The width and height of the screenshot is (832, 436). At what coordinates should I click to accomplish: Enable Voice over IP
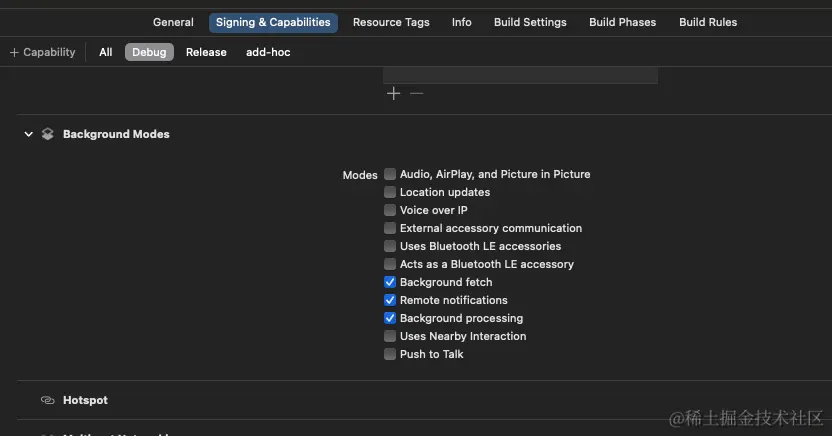coord(390,210)
